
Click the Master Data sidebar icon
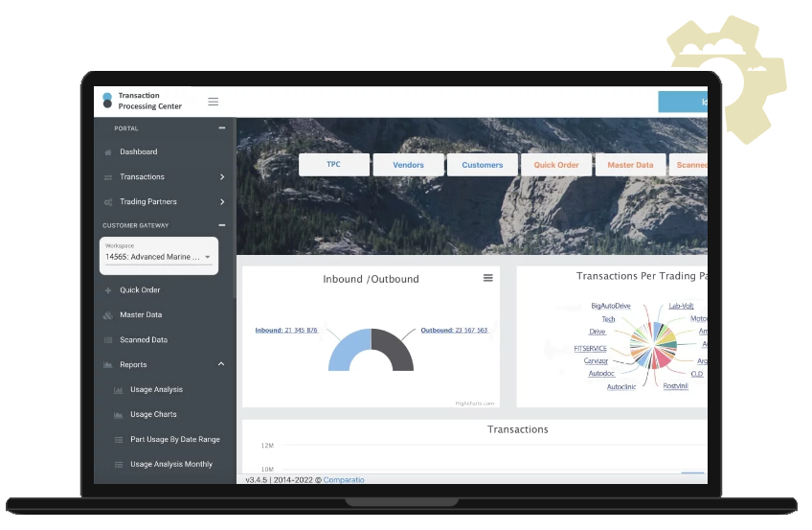pyautogui.click(x=108, y=315)
